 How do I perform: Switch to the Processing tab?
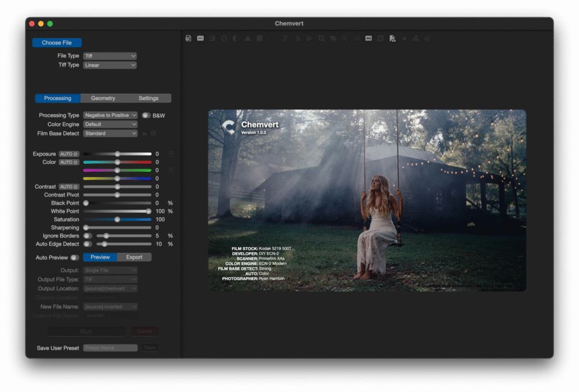tap(57, 98)
